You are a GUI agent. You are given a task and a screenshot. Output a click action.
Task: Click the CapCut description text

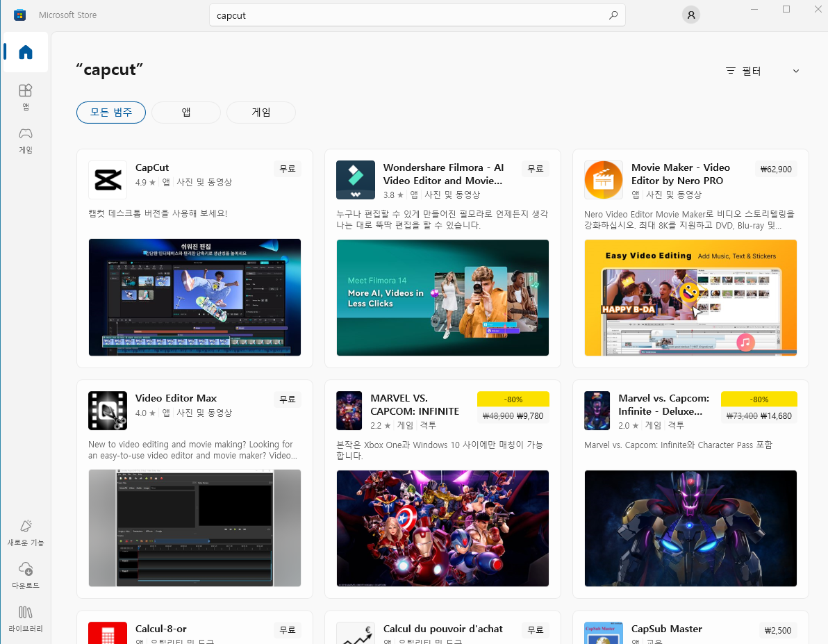(158, 213)
